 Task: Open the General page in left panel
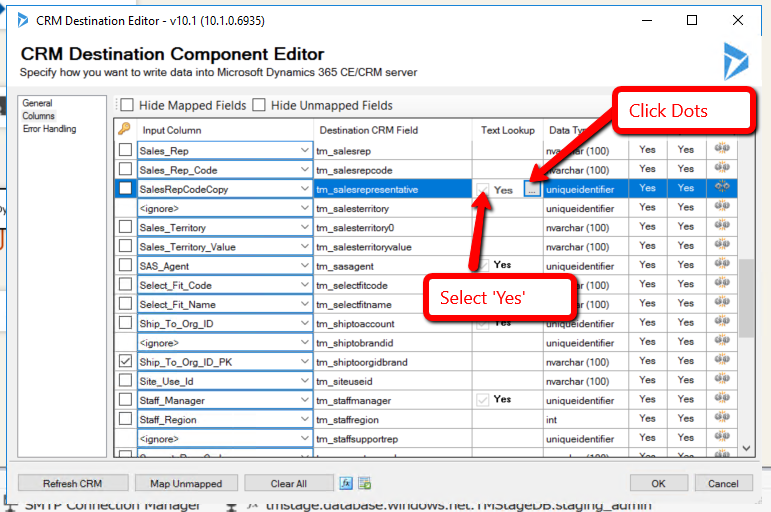[x=37, y=103]
